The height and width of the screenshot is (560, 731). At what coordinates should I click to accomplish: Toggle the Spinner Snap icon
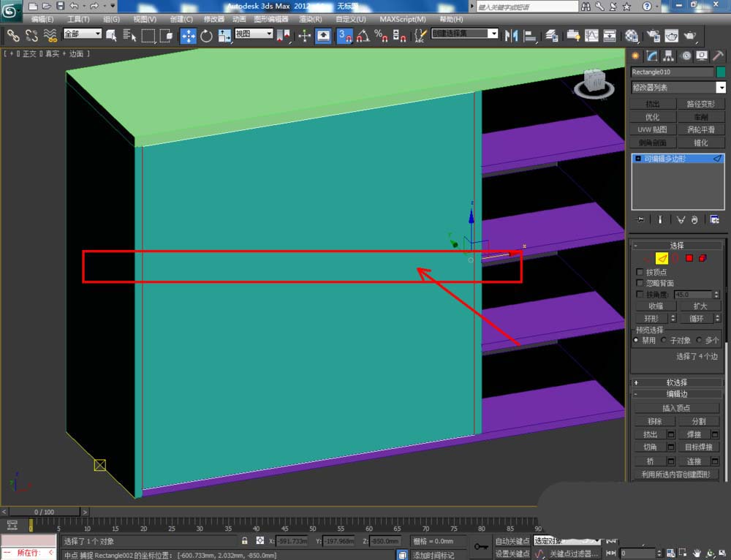[x=399, y=36]
